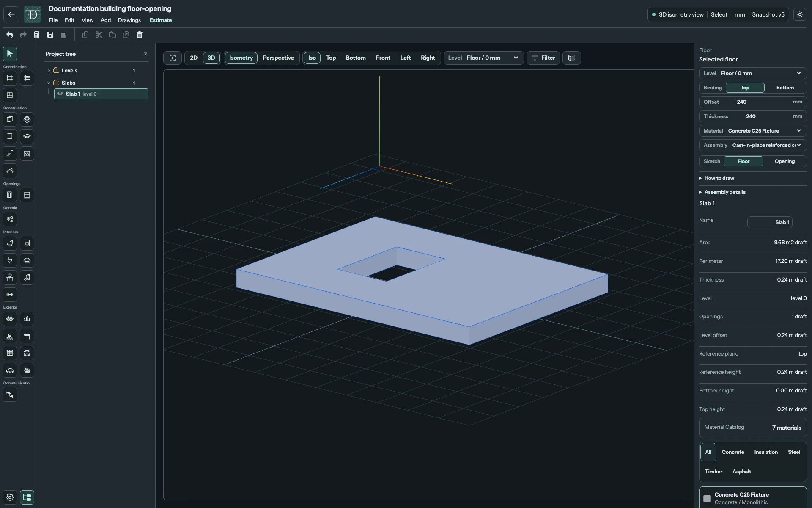Viewport: 812px width, 508px height.
Task: Set Binding to Bottom
Action: click(x=785, y=88)
